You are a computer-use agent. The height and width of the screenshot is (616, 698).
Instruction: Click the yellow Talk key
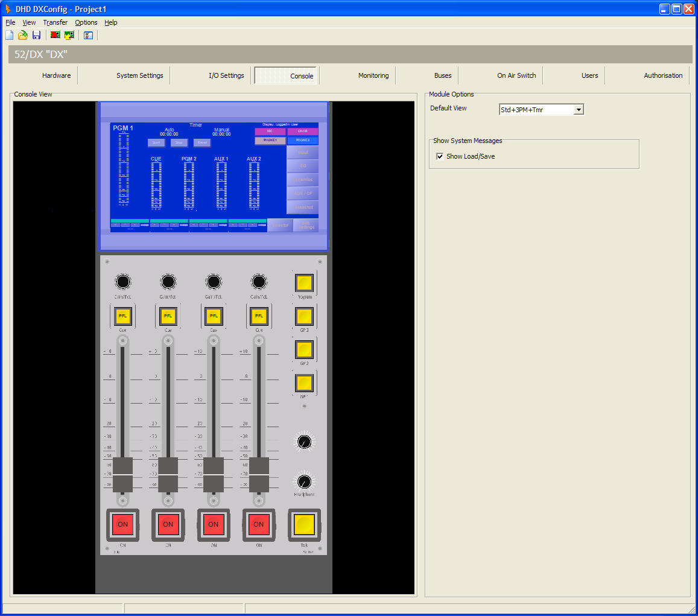(305, 524)
